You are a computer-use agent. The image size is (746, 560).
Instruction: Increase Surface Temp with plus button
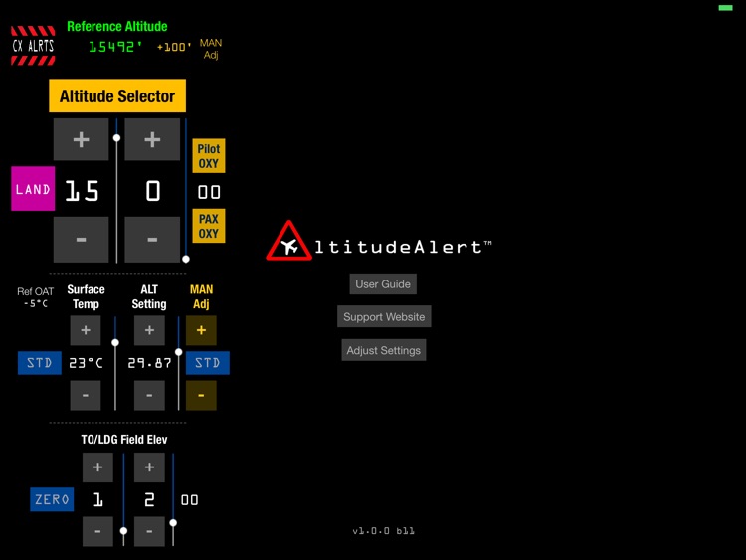point(86,330)
